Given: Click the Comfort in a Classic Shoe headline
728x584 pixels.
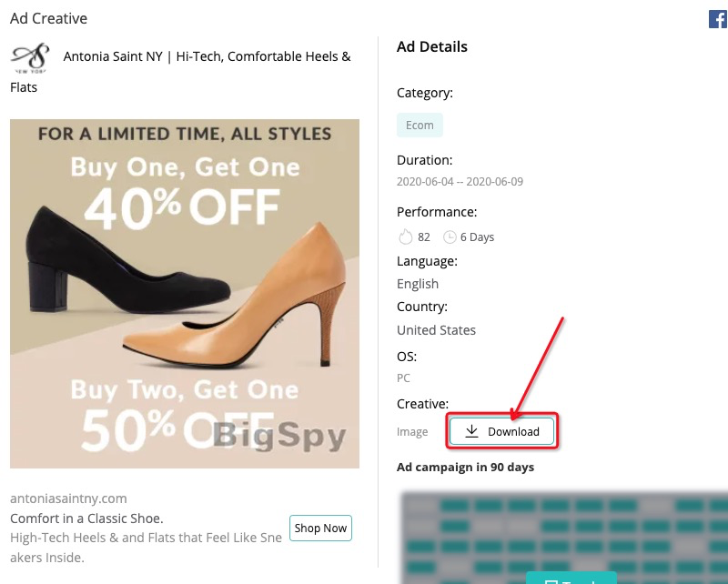Looking at the screenshot, I should click(86, 519).
